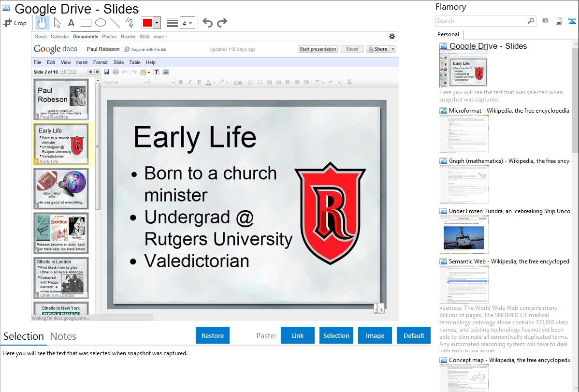Click the Flamory search field
579x392 pixels.
click(481, 21)
